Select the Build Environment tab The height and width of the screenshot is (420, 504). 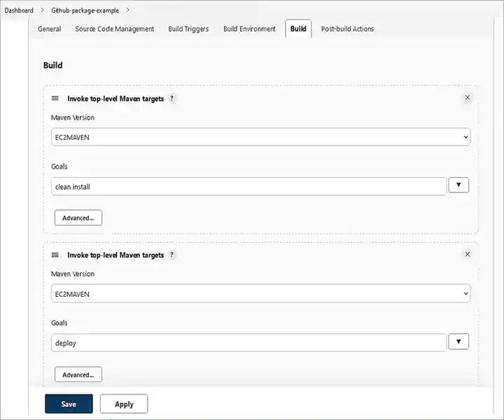click(249, 29)
